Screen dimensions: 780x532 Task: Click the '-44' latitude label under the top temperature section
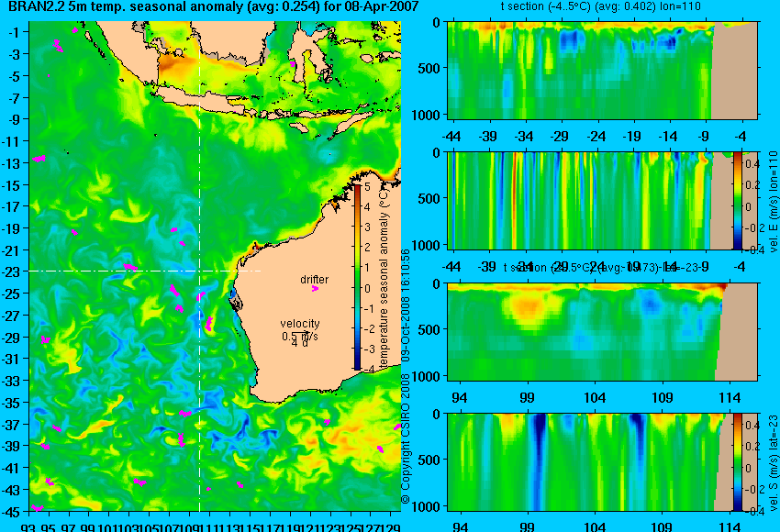pyautogui.click(x=451, y=137)
